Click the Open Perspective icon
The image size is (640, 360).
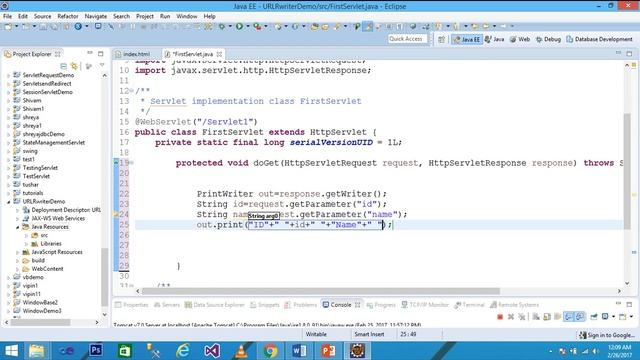tap(442, 39)
